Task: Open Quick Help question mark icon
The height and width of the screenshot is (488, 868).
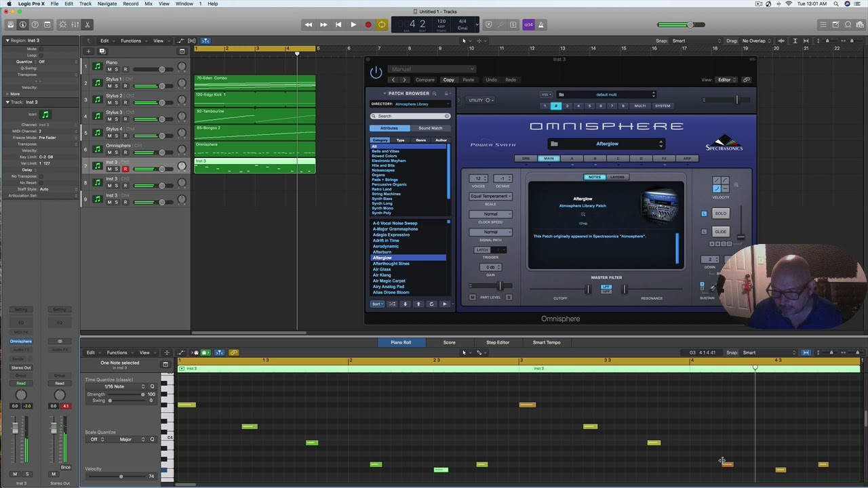Action: (35, 25)
